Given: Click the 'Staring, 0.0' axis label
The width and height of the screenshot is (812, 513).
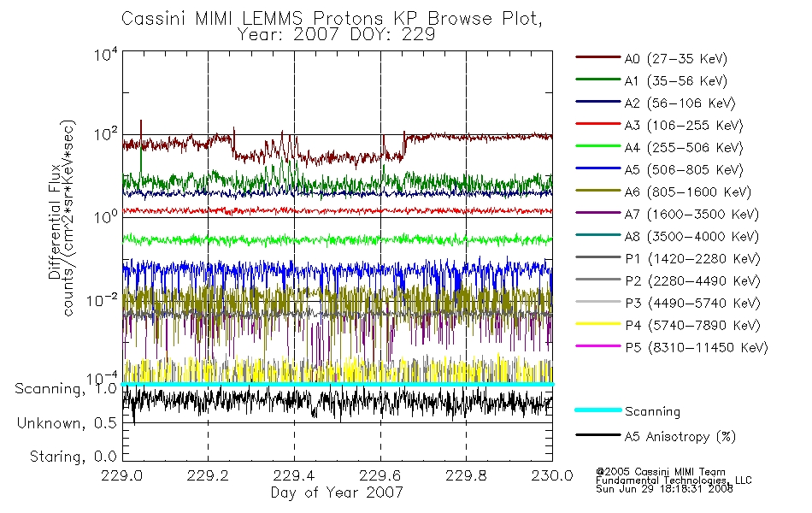Looking at the screenshot, I should click(73, 457).
